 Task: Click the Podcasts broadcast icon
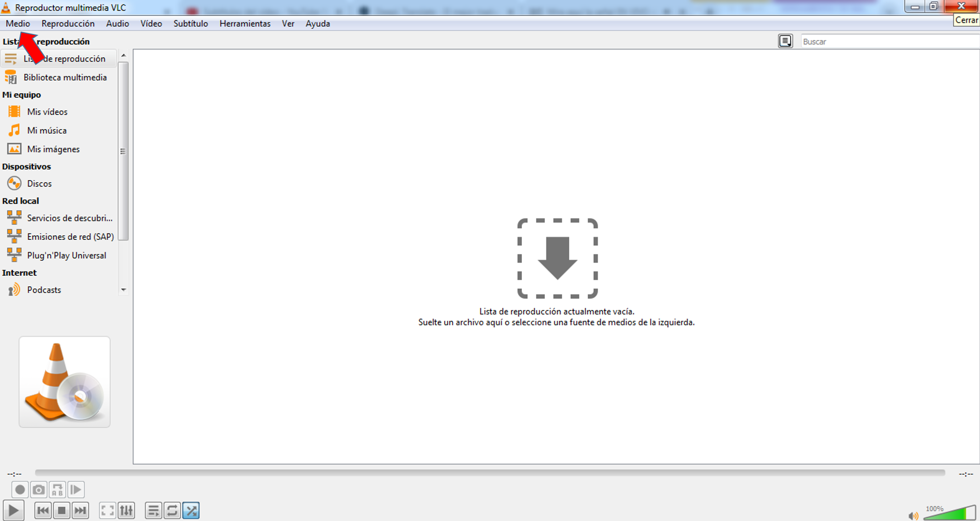click(14, 290)
